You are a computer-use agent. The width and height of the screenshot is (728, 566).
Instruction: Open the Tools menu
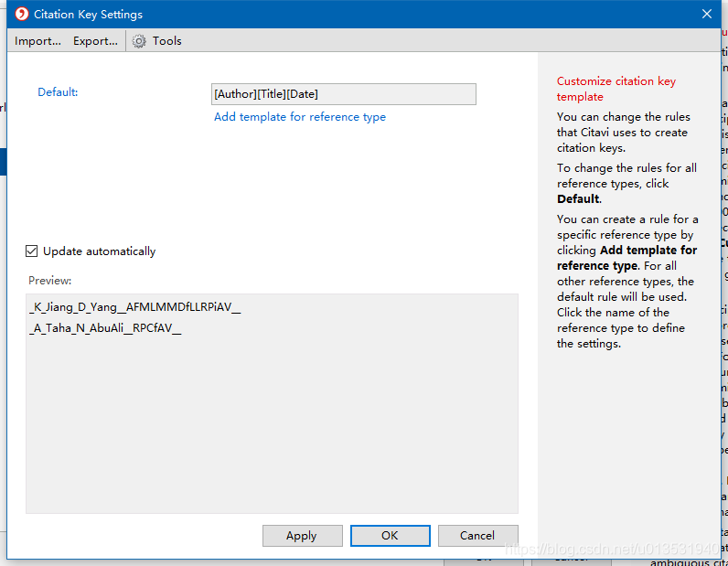166,41
